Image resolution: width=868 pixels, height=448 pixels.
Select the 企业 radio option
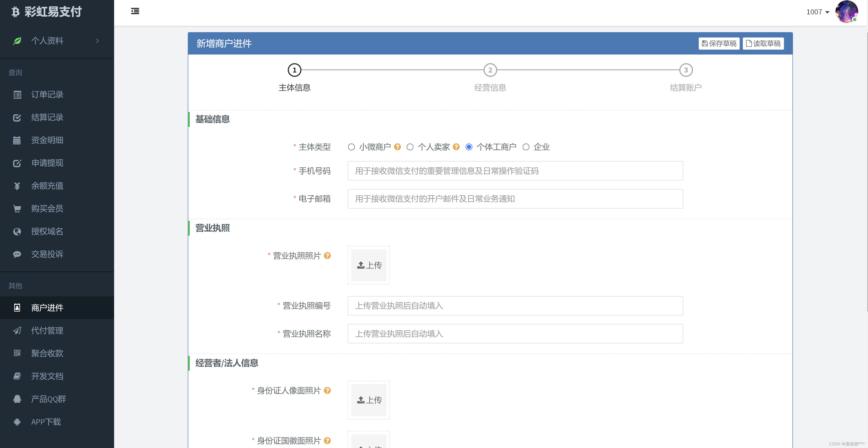526,147
